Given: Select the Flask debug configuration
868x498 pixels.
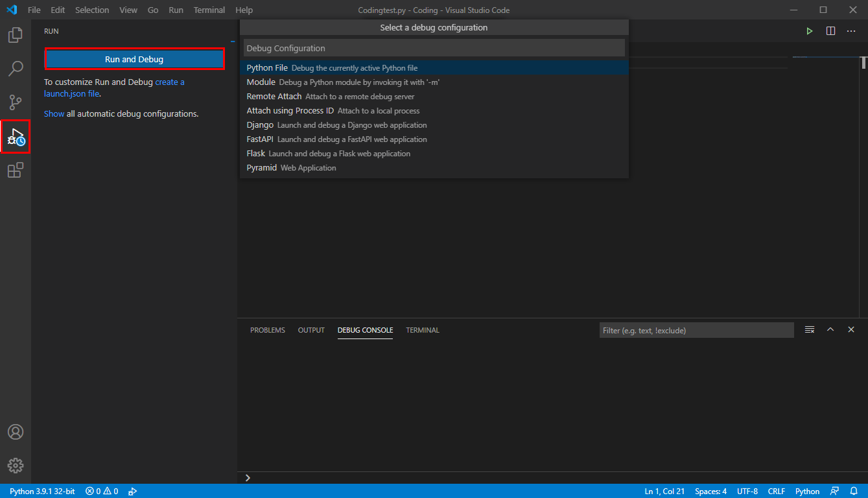Looking at the screenshot, I should pos(434,153).
